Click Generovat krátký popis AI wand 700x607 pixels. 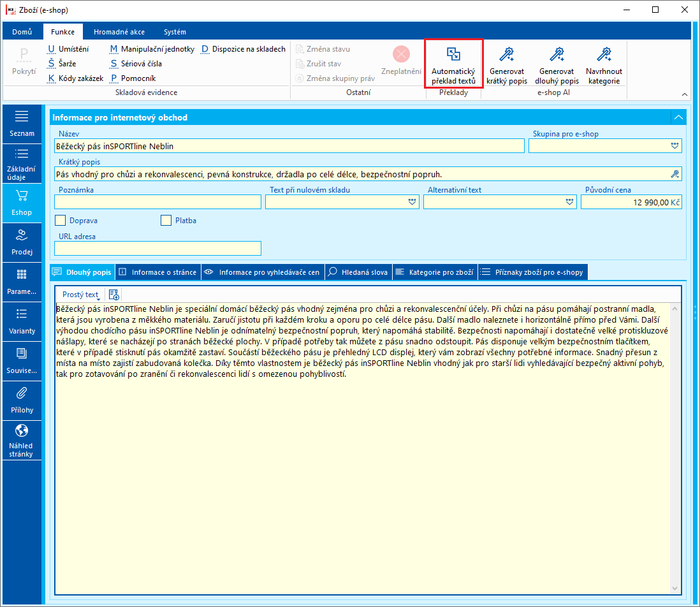coord(507,65)
